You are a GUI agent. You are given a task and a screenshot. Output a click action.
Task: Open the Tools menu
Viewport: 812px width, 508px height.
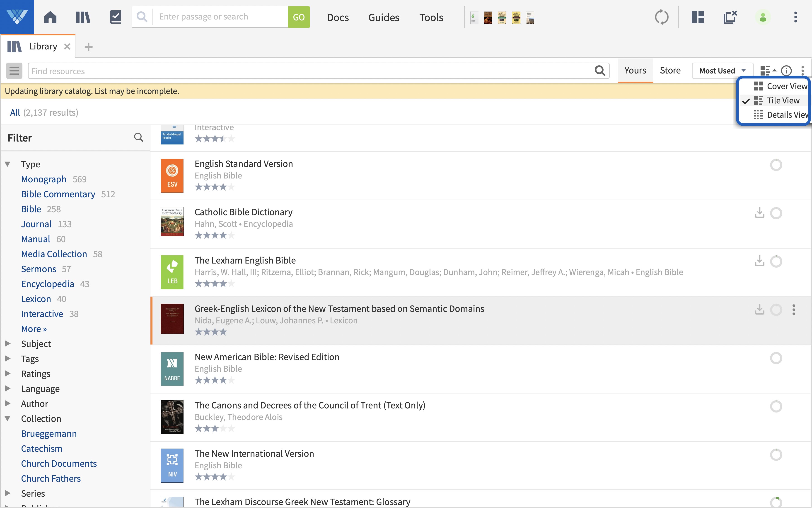click(431, 17)
